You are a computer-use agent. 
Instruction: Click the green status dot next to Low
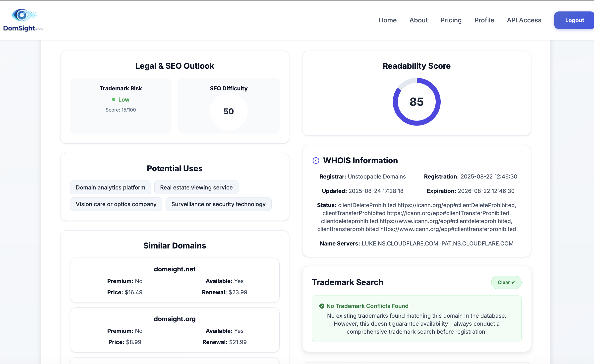click(114, 100)
